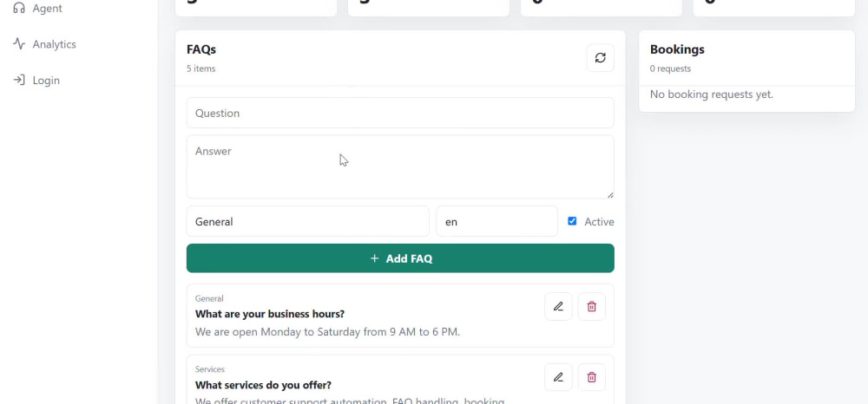This screenshot has height=404, width=868.
Task: Open the Login page
Action: [x=46, y=81]
